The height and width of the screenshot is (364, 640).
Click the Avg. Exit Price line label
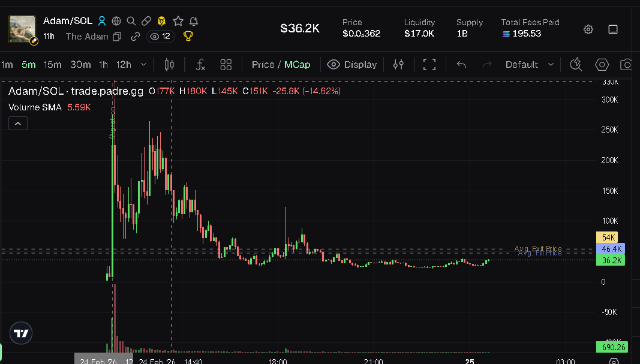click(x=538, y=248)
